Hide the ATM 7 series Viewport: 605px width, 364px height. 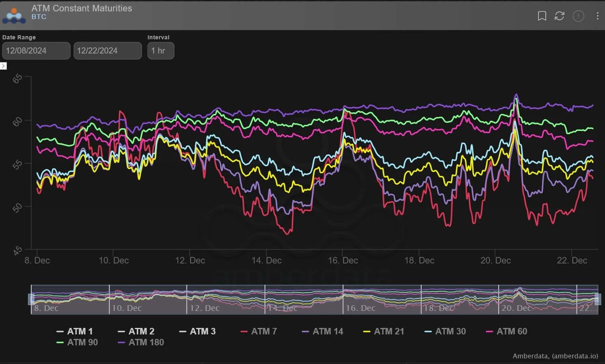point(258,331)
